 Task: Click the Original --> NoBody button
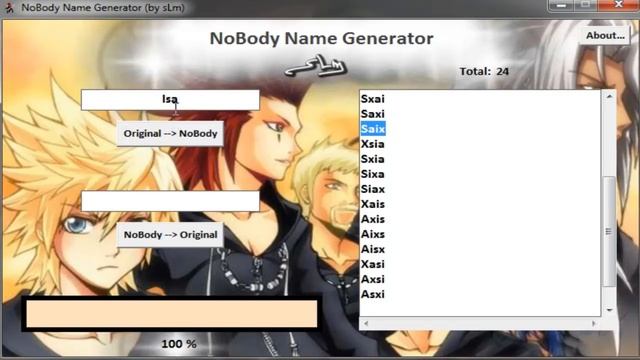[x=170, y=133]
